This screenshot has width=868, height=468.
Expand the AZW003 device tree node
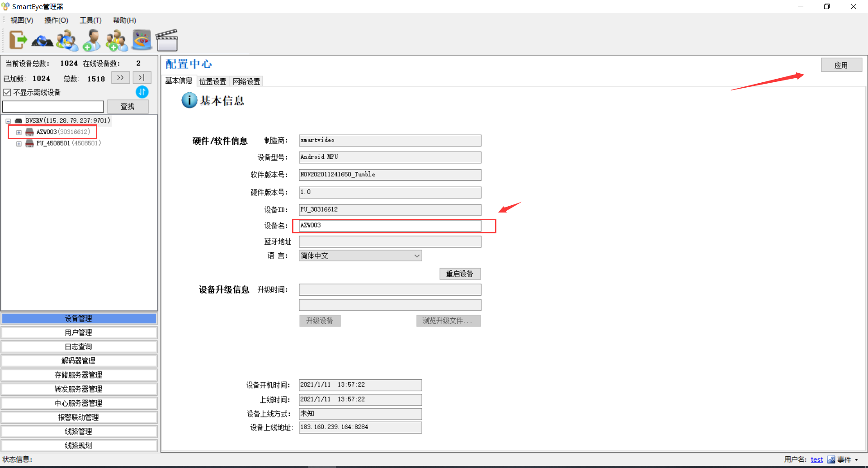point(19,132)
